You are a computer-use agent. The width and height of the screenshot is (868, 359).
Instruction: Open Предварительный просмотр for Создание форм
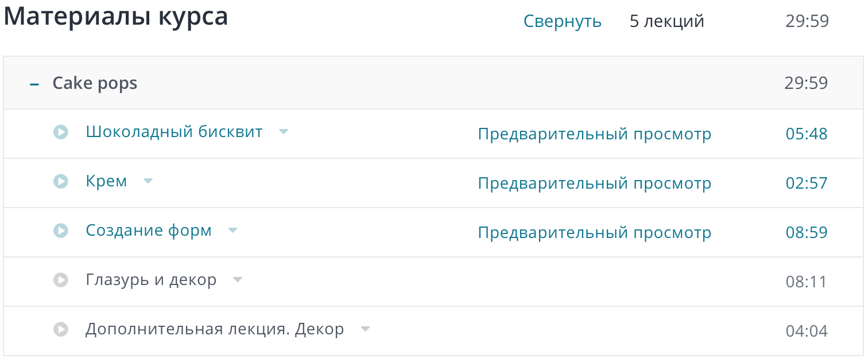tap(594, 233)
